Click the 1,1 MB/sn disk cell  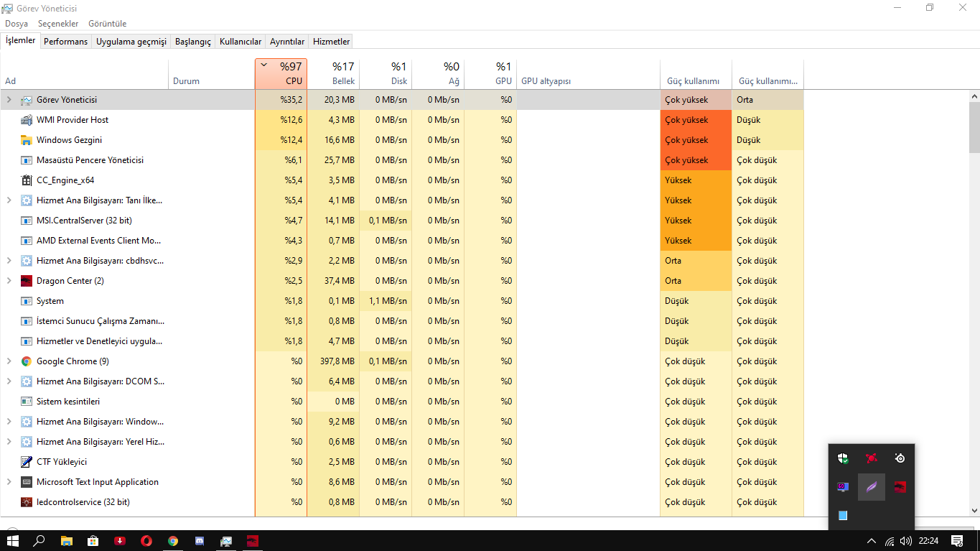pos(386,301)
